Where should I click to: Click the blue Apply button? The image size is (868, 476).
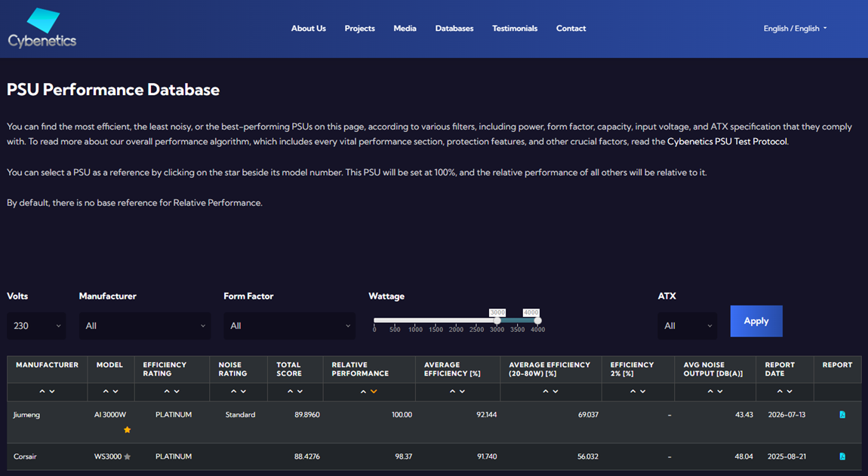pos(756,321)
